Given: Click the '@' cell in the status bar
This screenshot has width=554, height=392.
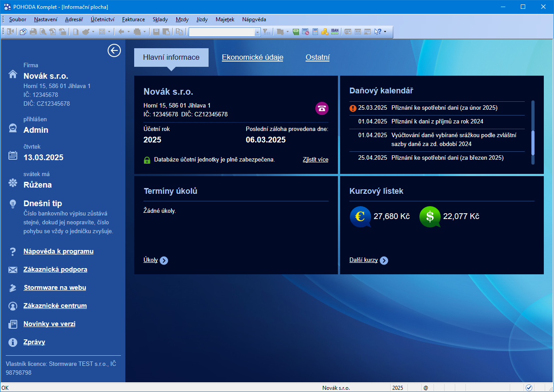Looking at the screenshot, I should click(426, 388).
